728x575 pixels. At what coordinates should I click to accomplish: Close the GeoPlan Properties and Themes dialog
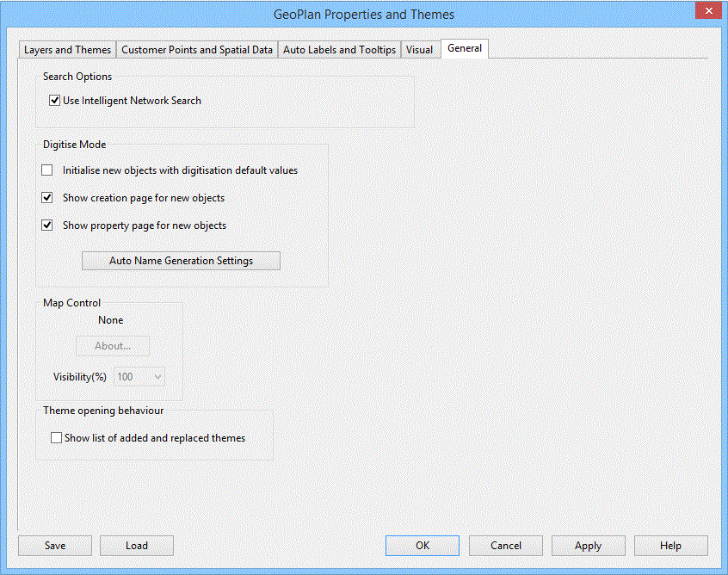click(708, 10)
